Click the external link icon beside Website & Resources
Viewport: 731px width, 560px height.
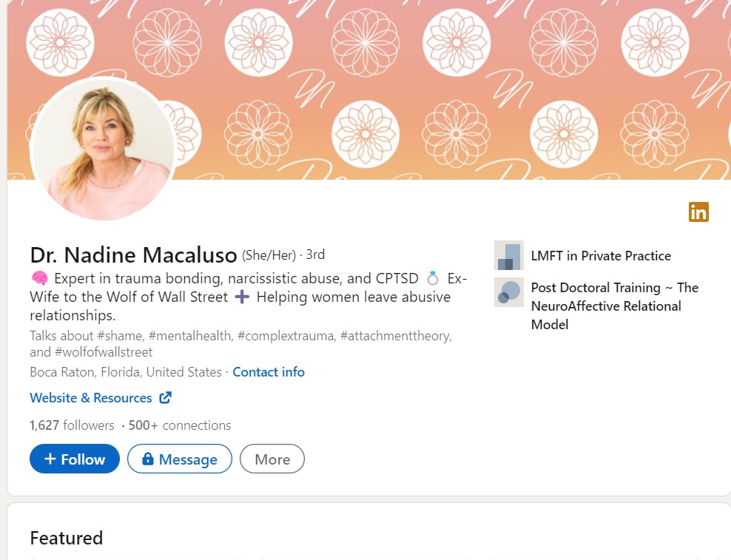point(166,398)
